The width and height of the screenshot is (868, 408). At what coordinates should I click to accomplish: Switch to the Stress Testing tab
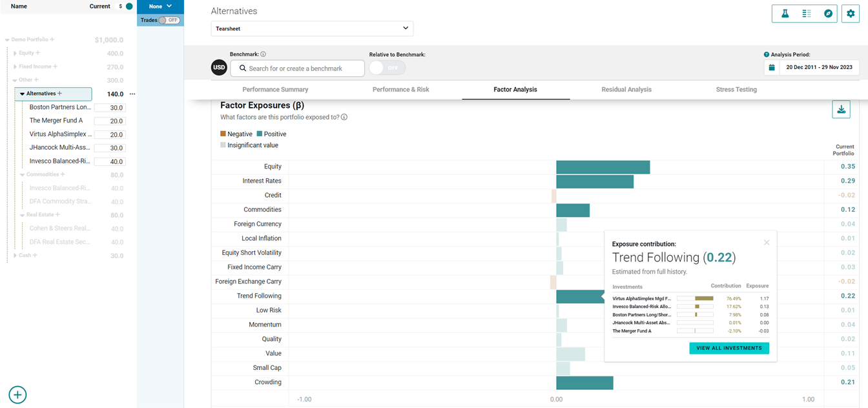pyautogui.click(x=736, y=89)
